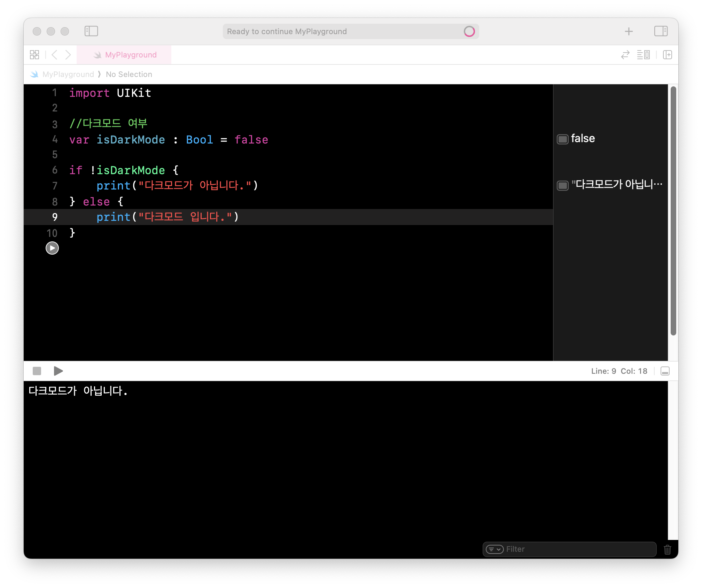Add a new editor pane on right
This screenshot has height=588, width=702.
pyautogui.click(x=667, y=55)
